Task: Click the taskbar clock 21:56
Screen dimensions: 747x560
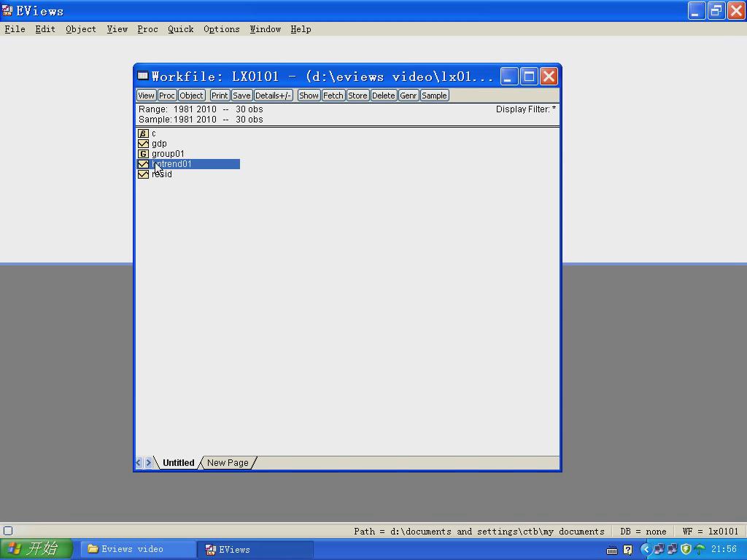Action: coord(724,550)
